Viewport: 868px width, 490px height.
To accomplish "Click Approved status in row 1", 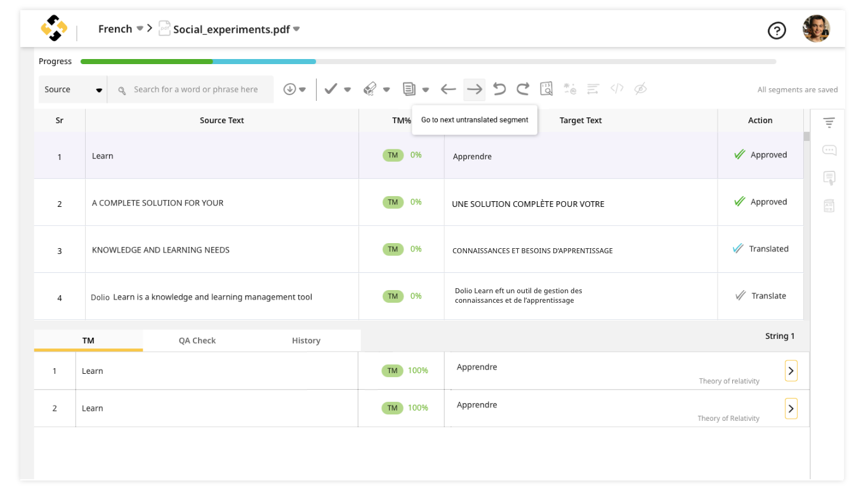I will pyautogui.click(x=760, y=155).
